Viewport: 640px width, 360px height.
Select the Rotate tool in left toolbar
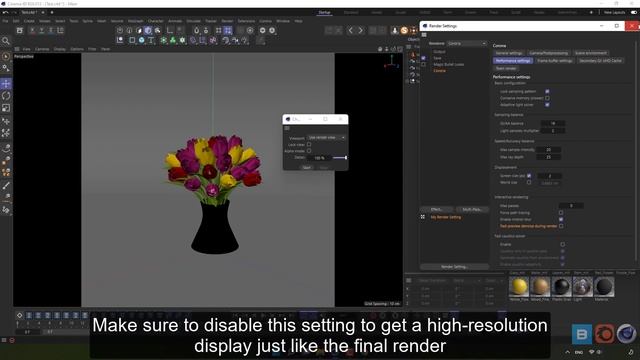[6, 96]
